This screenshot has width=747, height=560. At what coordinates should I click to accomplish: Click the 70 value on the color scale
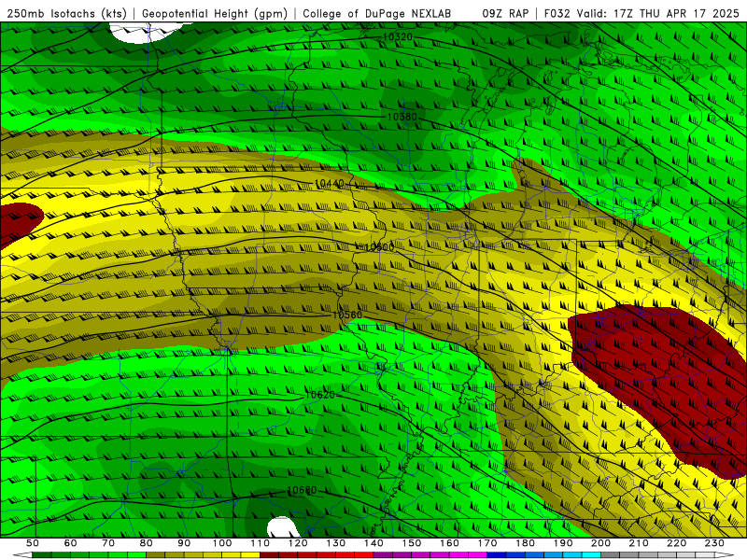point(108,543)
